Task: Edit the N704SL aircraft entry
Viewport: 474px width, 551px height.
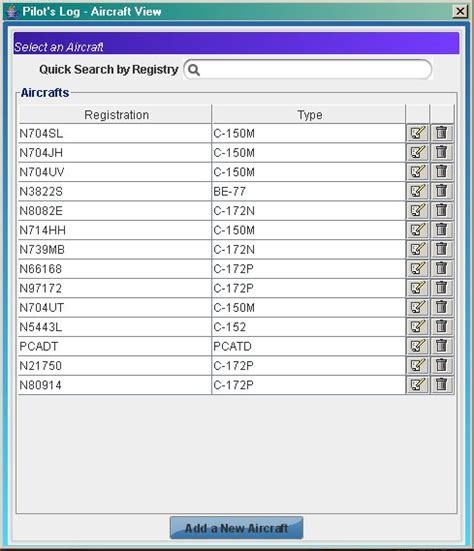Action: (x=417, y=133)
